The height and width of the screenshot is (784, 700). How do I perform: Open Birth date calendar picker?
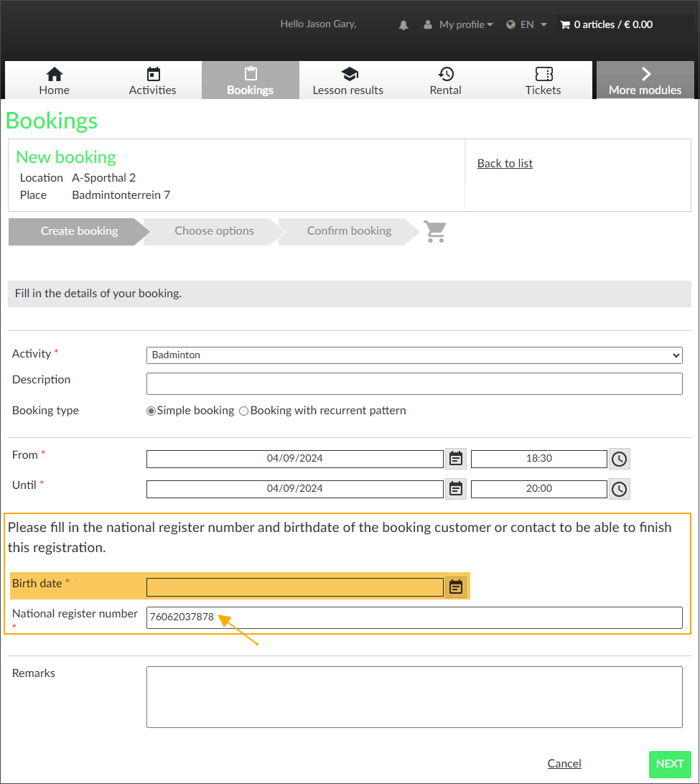[456, 587]
